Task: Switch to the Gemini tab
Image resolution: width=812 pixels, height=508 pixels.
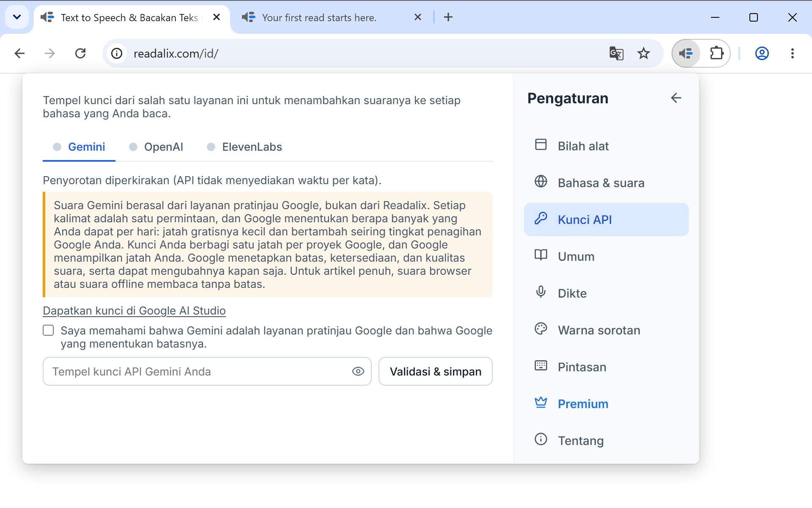Action: point(79,147)
